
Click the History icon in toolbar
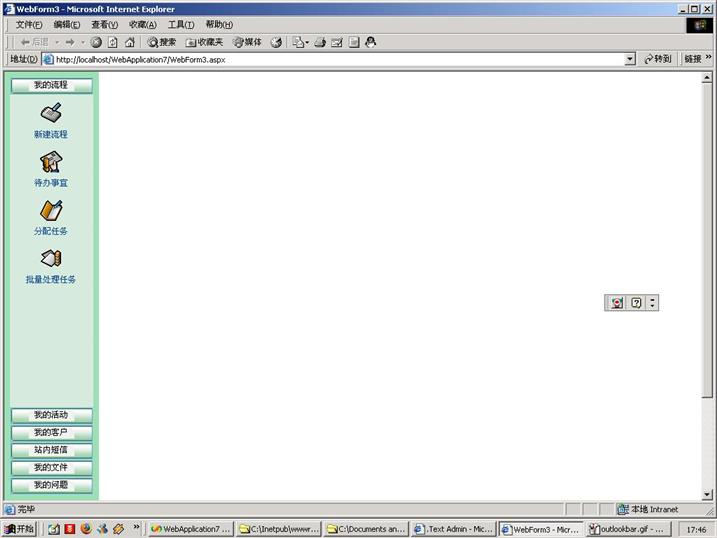point(276,42)
